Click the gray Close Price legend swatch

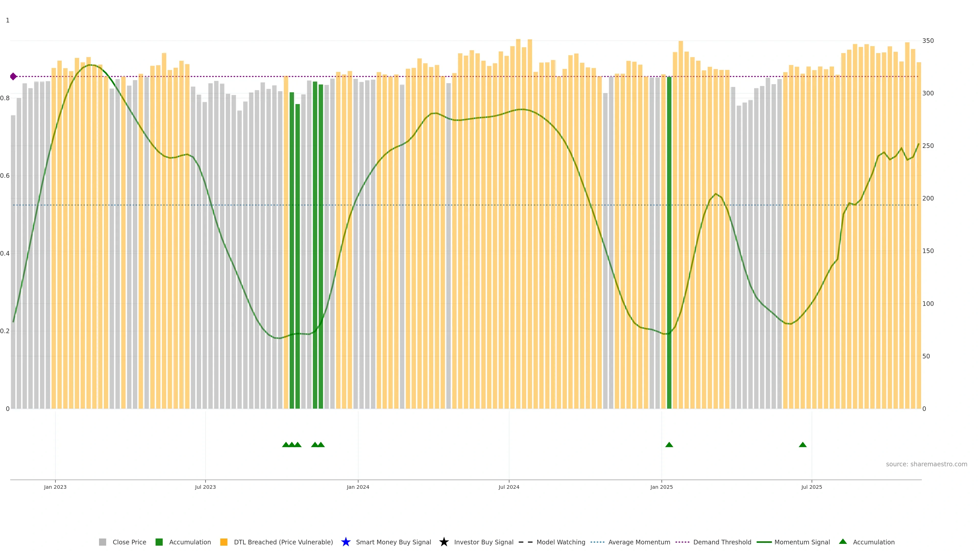click(102, 542)
